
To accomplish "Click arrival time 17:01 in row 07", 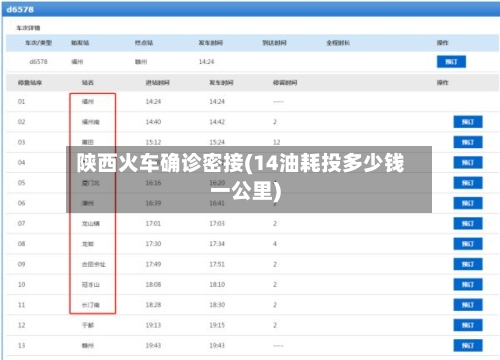I will [153, 224].
